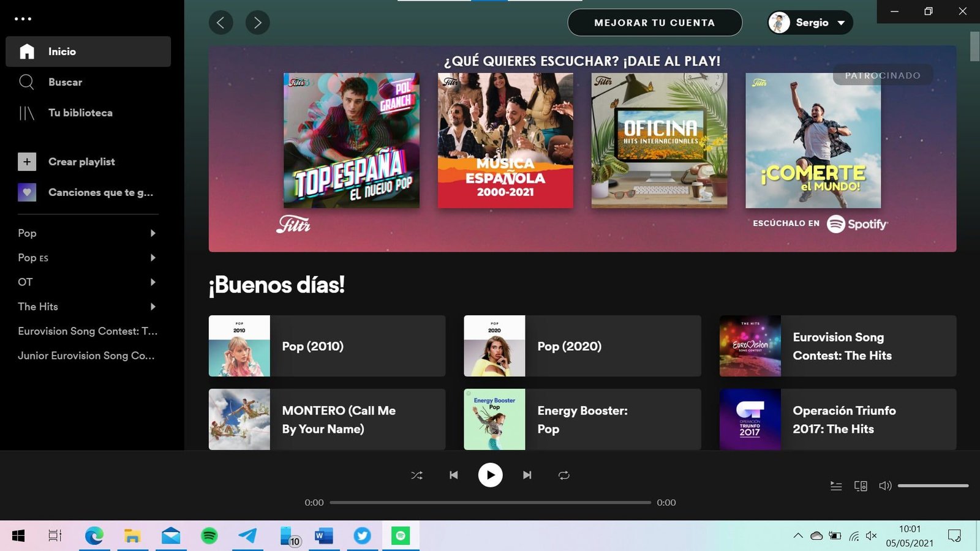The width and height of the screenshot is (980, 551).
Task: Open Oficina Hits Internacionales cover
Action: [x=659, y=141]
